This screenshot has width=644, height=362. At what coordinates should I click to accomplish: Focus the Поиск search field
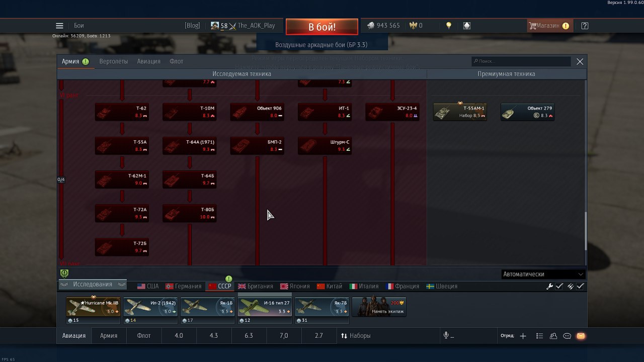521,61
